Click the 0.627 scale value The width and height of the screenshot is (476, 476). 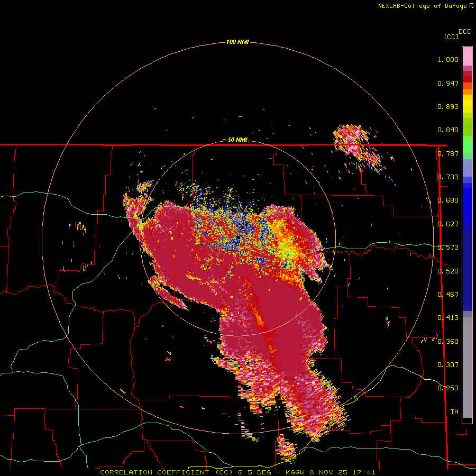pyautogui.click(x=448, y=224)
